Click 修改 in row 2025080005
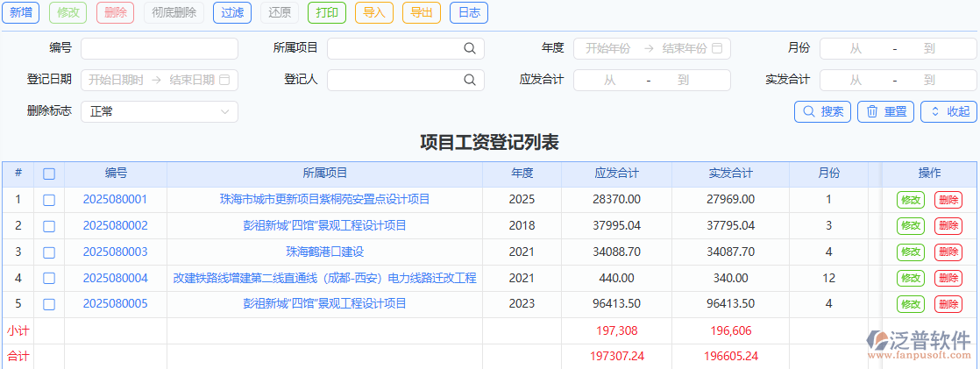Screen dimensions: 980x369 coord(911,304)
